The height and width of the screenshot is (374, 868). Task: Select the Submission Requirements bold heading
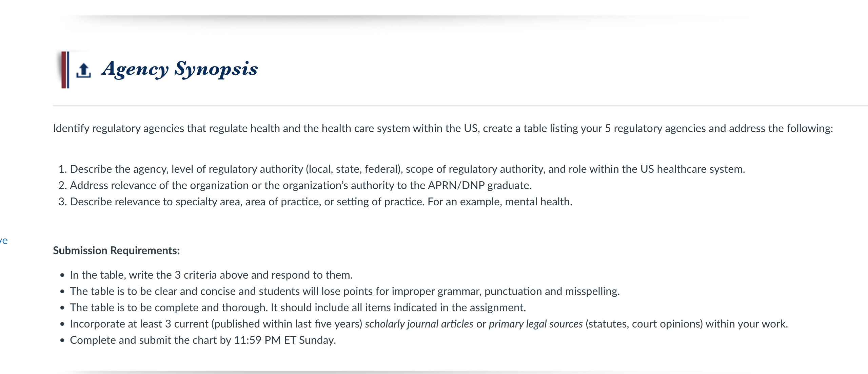[x=116, y=250]
